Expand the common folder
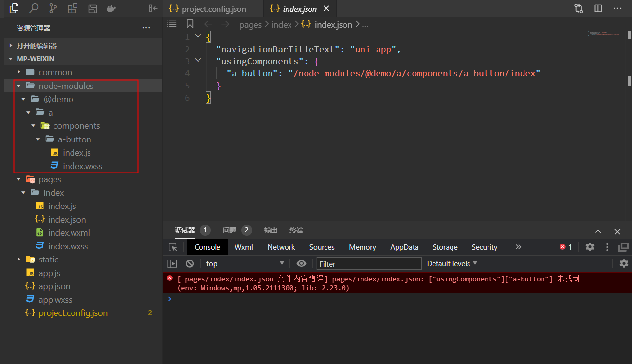Image resolution: width=632 pixels, height=364 pixels. click(x=83, y=72)
